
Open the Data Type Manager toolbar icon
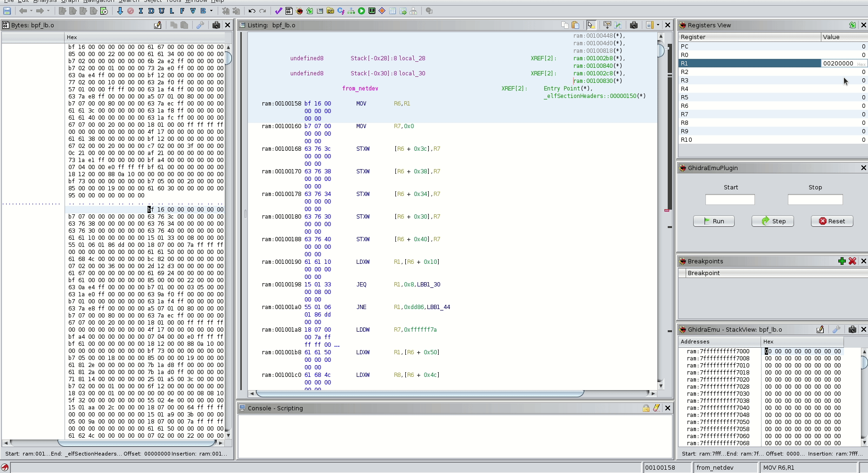[330, 11]
